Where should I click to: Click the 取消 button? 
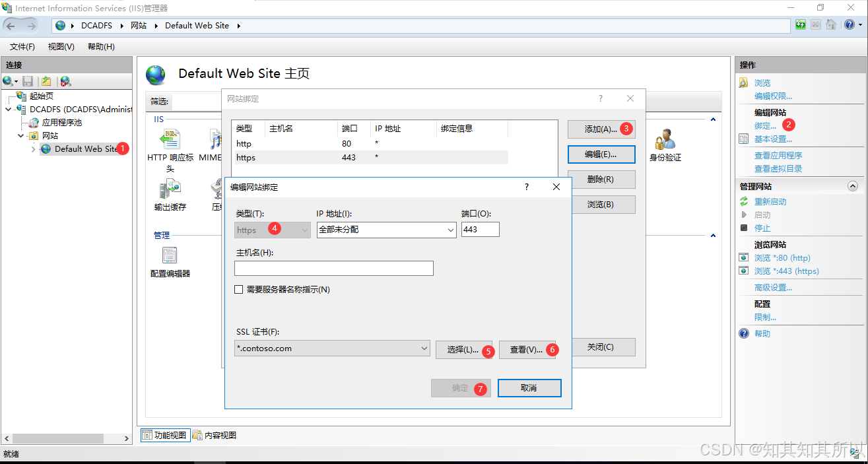[x=529, y=388]
